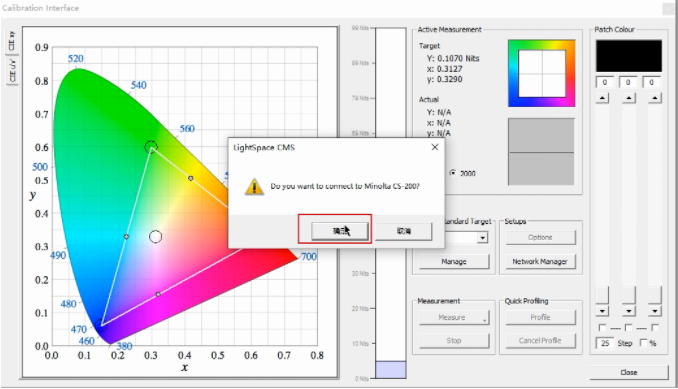Click the Step value input field
The height and width of the screenshot is (389, 678).
605,343
